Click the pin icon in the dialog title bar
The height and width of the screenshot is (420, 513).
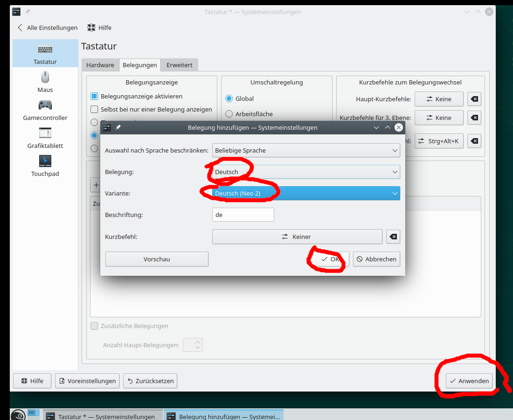pyautogui.click(x=118, y=127)
